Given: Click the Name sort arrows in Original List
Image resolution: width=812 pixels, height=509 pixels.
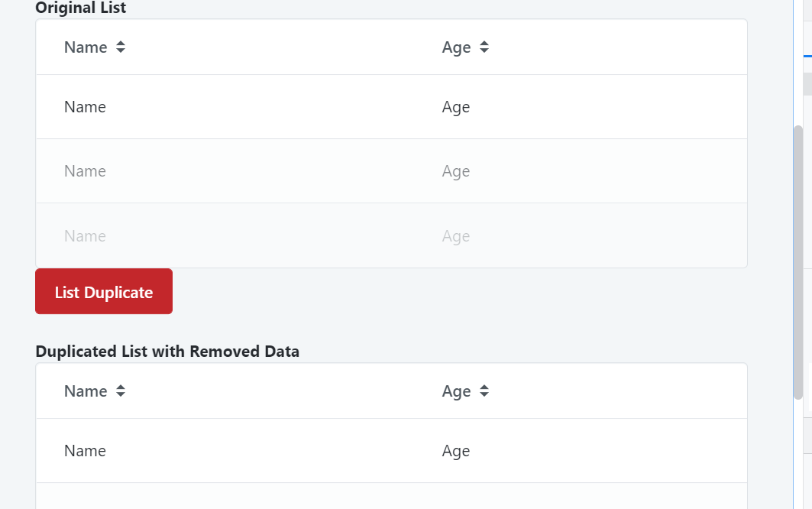Looking at the screenshot, I should tap(120, 47).
